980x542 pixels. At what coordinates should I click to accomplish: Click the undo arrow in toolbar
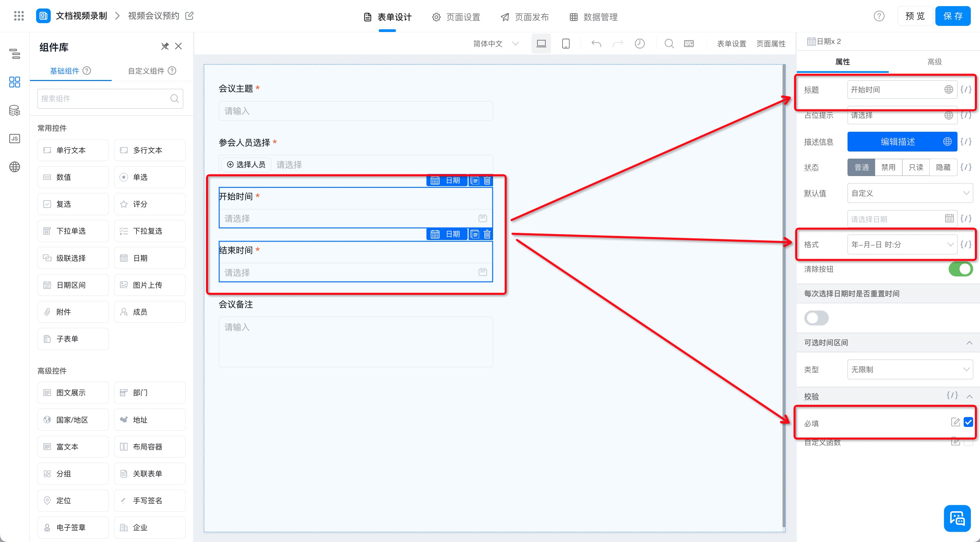tap(596, 43)
